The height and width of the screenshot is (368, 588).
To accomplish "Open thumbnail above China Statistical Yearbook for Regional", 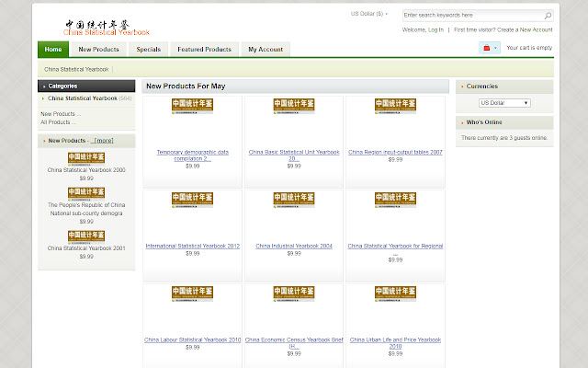I will (x=395, y=200).
